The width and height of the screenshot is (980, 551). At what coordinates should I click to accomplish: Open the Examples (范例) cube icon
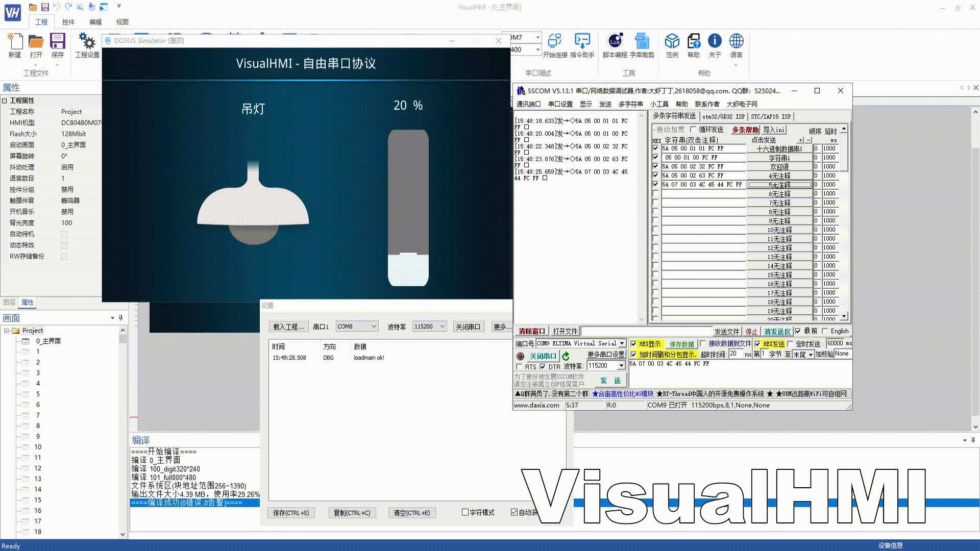[672, 42]
